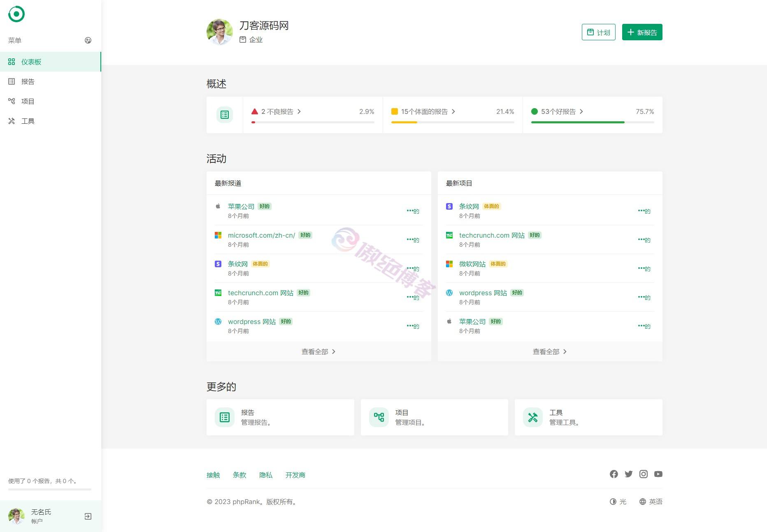The image size is (767, 532).
Task: Click WordPress favicon in 最新报道 list
Action: click(x=218, y=322)
